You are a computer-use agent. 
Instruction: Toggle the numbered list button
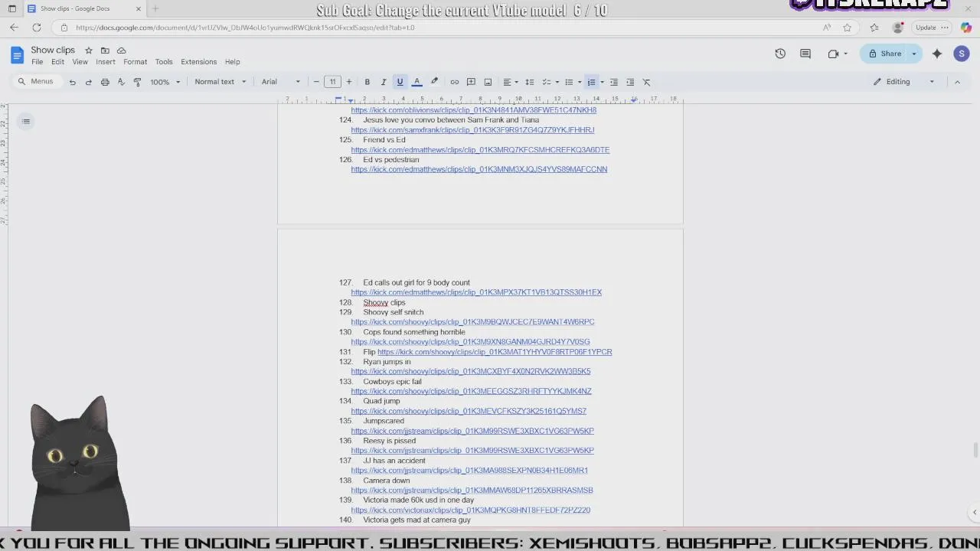[x=591, y=82]
